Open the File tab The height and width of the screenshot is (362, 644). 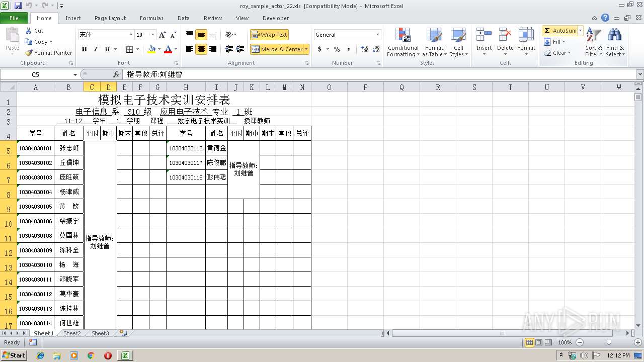coord(14,18)
